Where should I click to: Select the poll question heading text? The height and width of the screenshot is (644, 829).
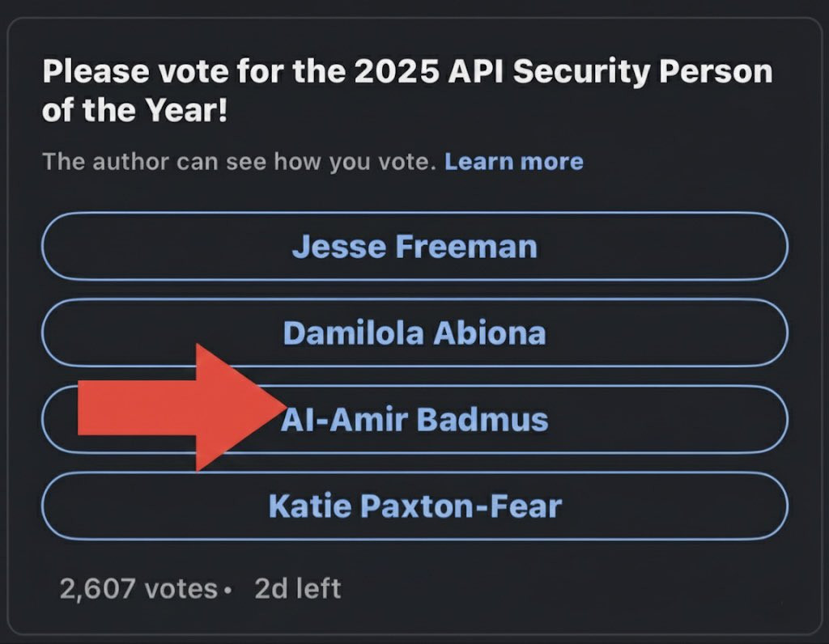(x=407, y=91)
